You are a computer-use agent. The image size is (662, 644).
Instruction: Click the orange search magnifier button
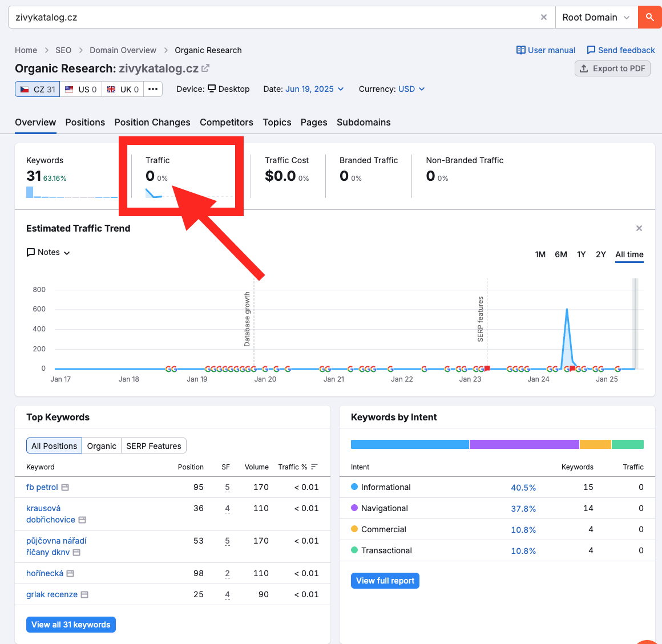click(x=650, y=17)
